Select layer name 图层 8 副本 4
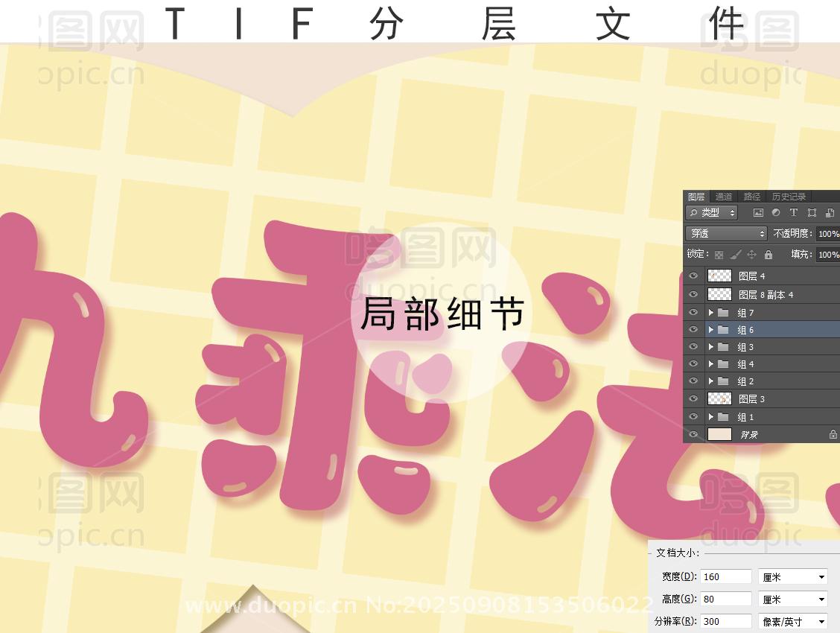 [x=766, y=295]
